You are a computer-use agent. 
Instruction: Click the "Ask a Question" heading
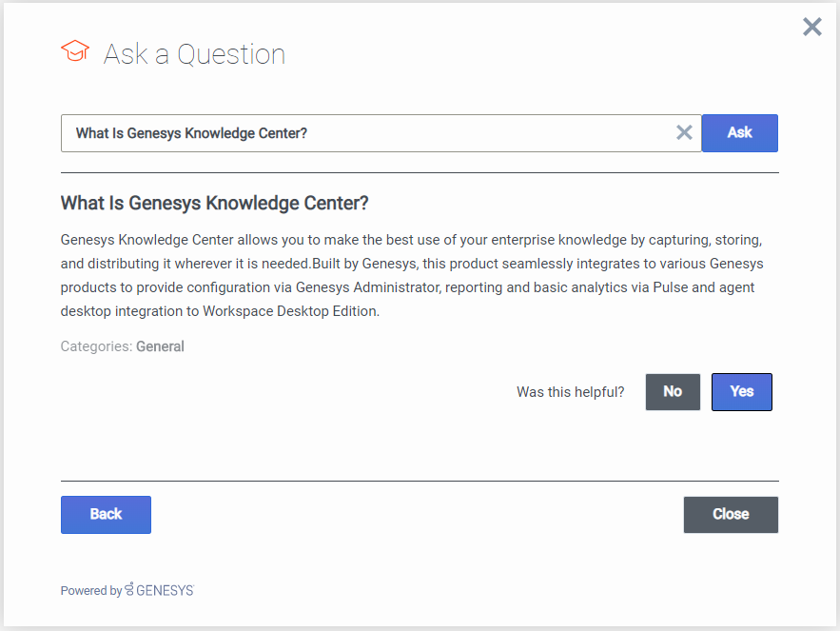[x=194, y=54]
